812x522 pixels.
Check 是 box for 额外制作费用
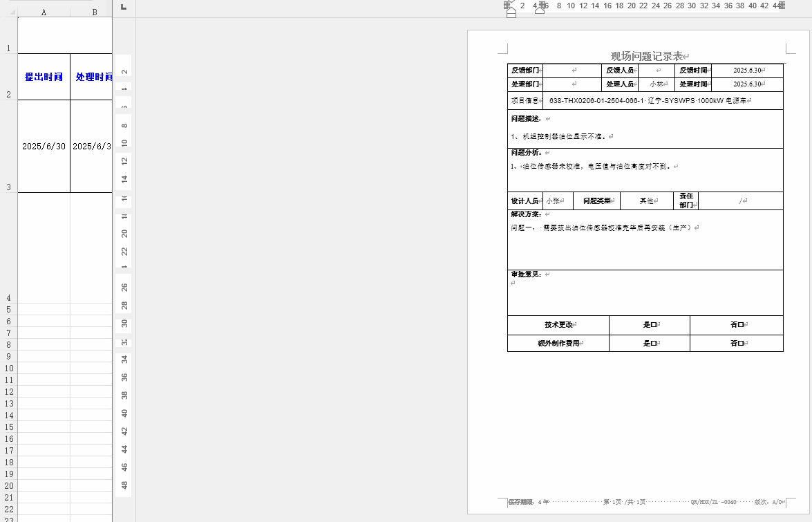point(653,344)
